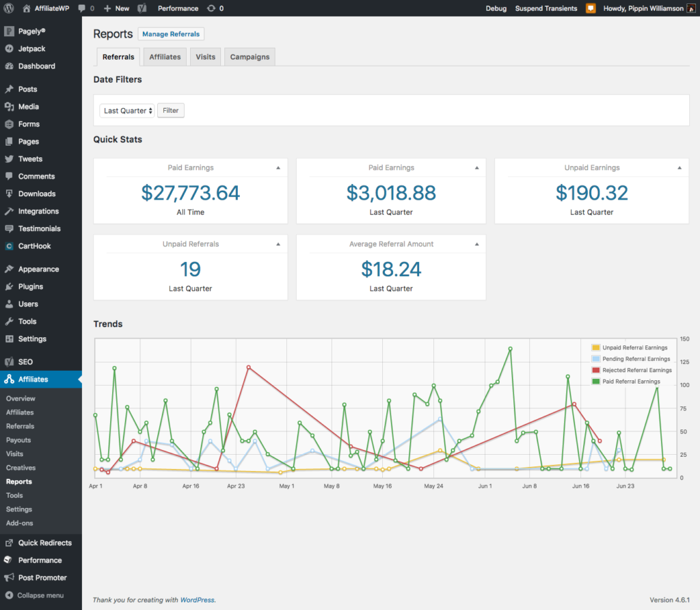The height and width of the screenshot is (610, 700).
Task: Click the Jetpack icon in sidebar
Action: point(9,49)
